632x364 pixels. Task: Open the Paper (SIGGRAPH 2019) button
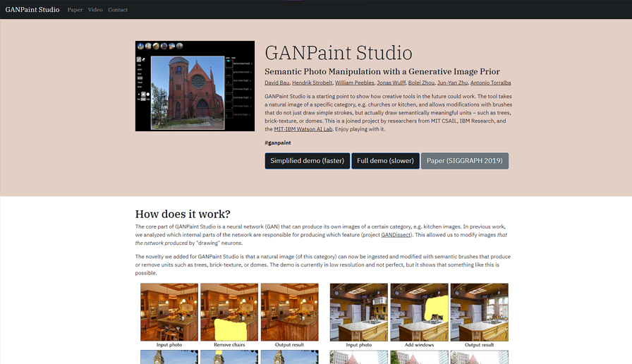465,161
